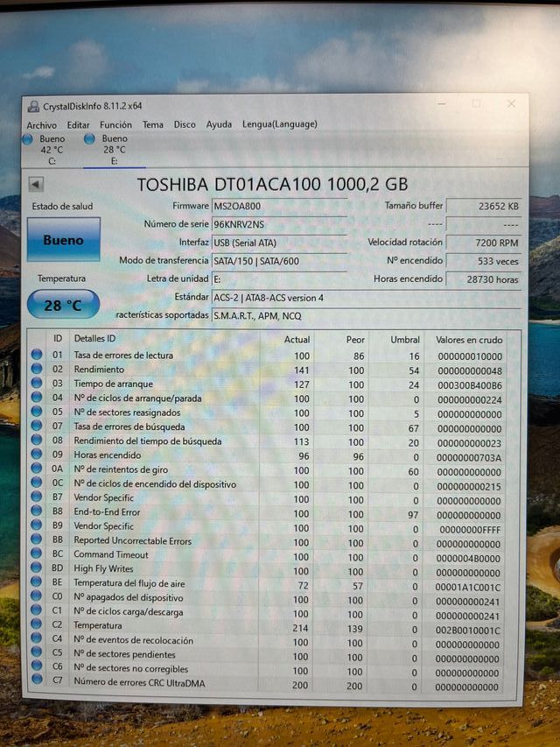Click the power-on count value 533 veces

pos(483,261)
